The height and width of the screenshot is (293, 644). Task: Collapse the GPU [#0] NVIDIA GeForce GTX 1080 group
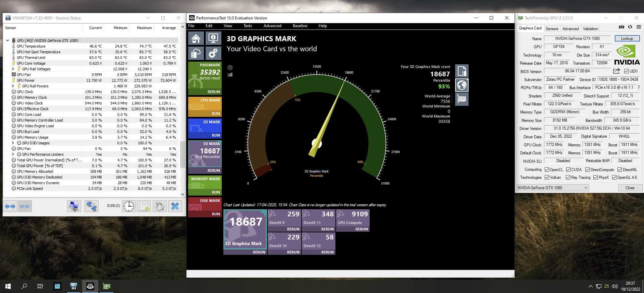[7, 41]
